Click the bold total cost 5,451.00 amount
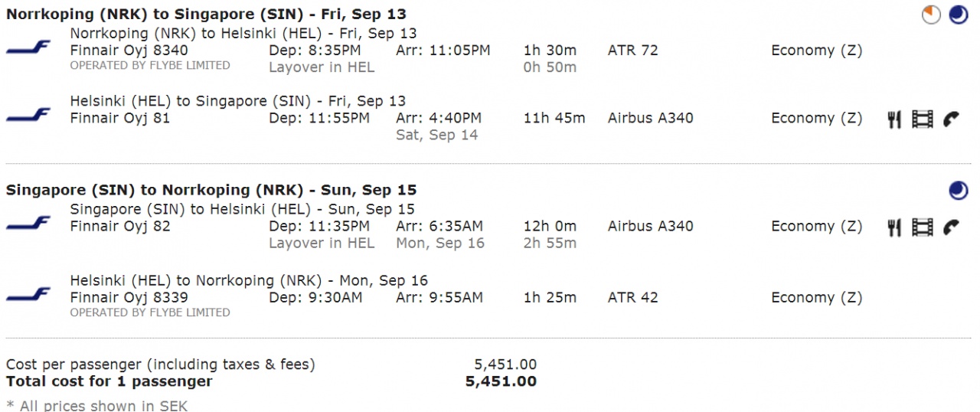The width and height of the screenshot is (980, 412). 501,381
